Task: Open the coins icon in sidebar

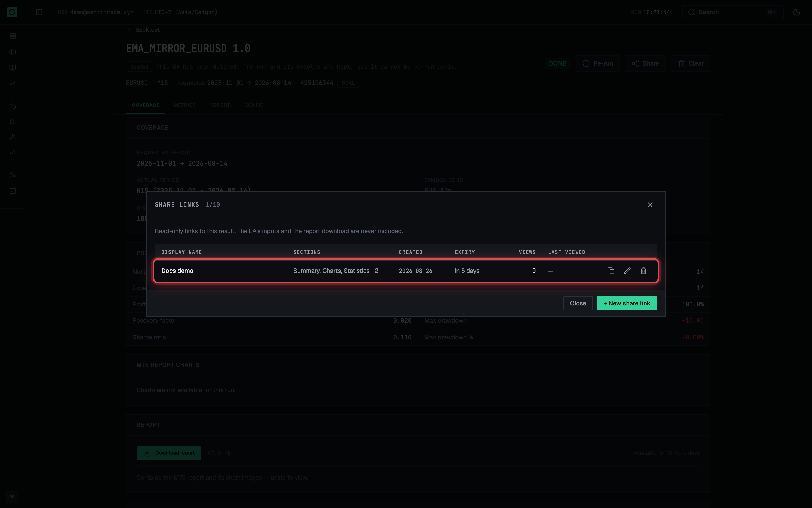Action: point(12,105)
